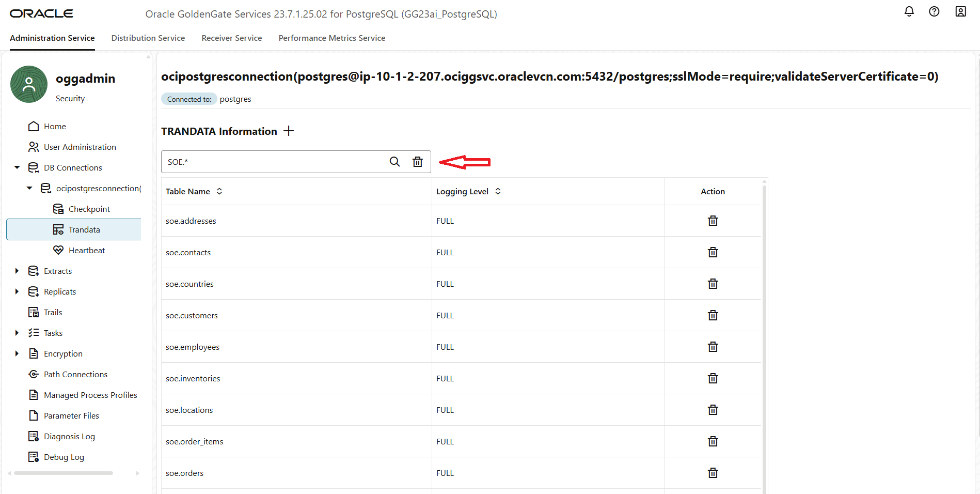Delete trandata for soe.order_items
980x494 pixels.
tap(713, 441)
